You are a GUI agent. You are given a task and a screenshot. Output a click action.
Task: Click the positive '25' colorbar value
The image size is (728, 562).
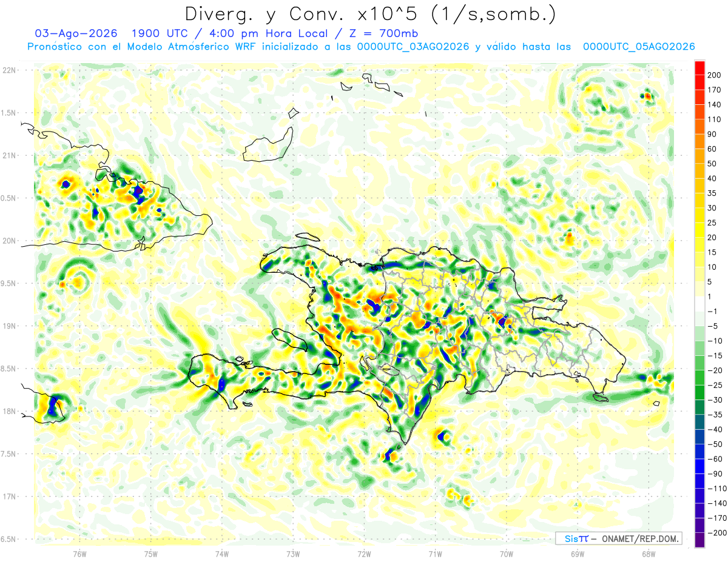tap(713, 223)
